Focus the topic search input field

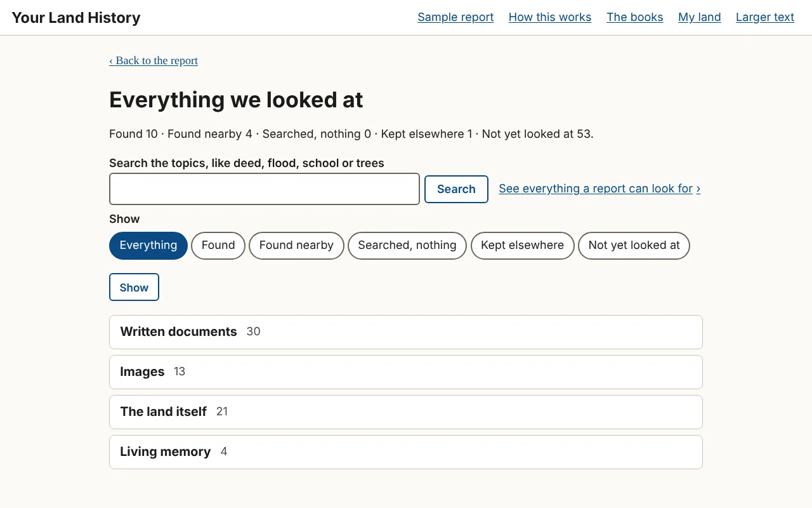[265, 189]
